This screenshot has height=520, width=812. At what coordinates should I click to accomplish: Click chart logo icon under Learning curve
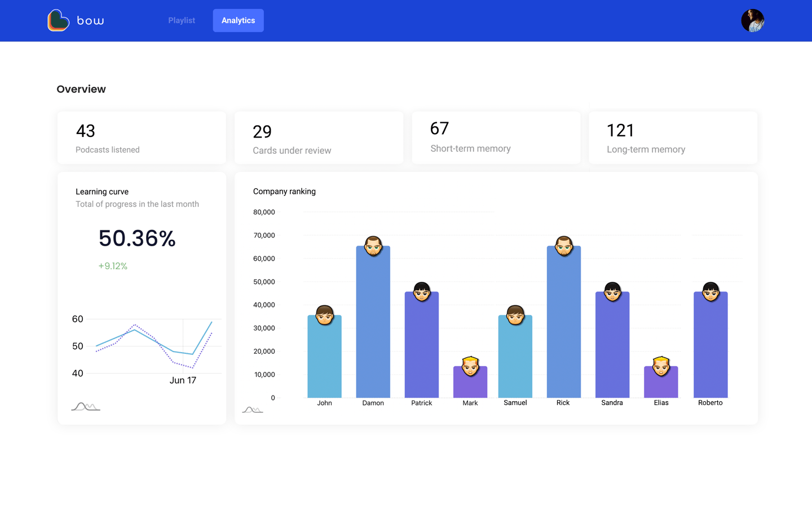pos(86,407)
